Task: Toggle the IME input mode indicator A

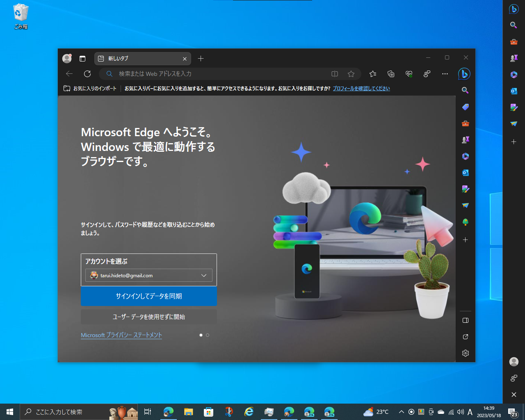Action: tap(470, 412)
